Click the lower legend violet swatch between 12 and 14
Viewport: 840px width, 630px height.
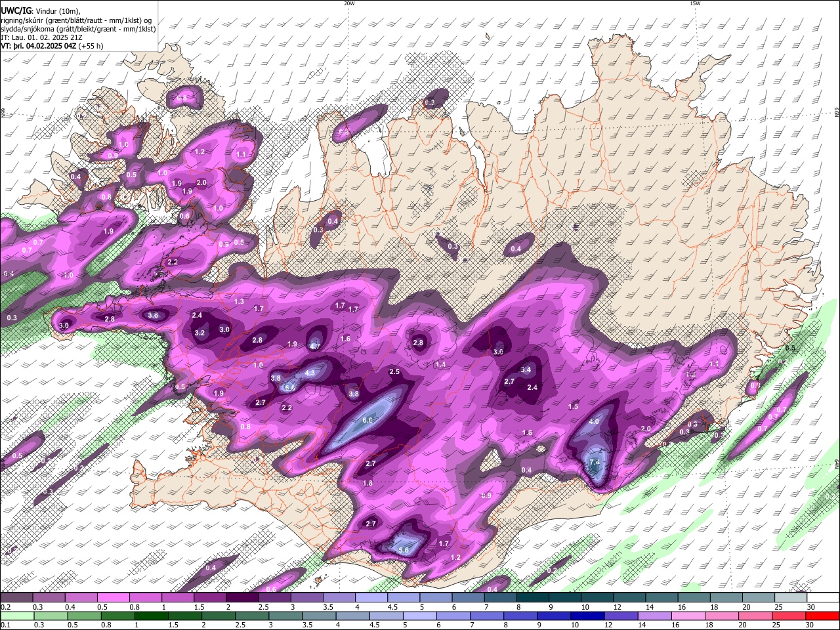[x=620, y=616]
